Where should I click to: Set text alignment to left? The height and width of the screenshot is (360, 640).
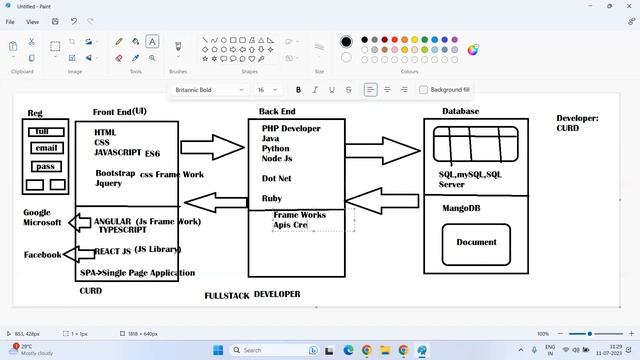pos(370,90)
